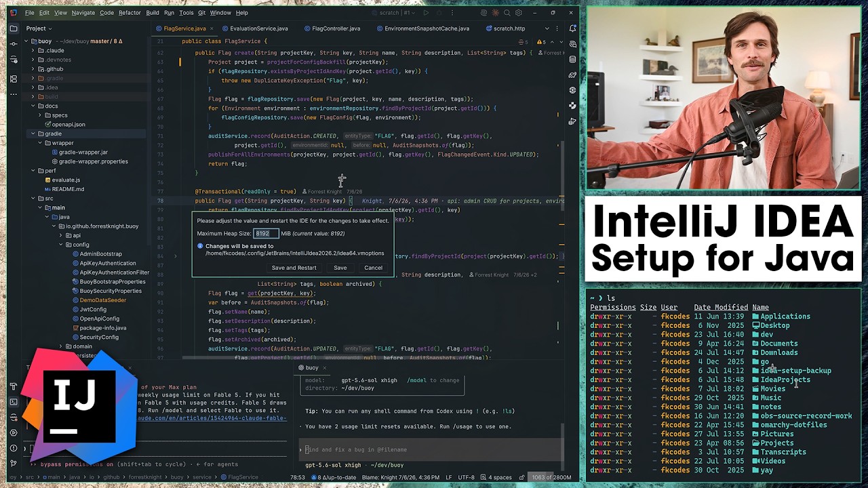Cancel the heap size dialog
This screenshot has width=868, height=488.
pos(373,268)
